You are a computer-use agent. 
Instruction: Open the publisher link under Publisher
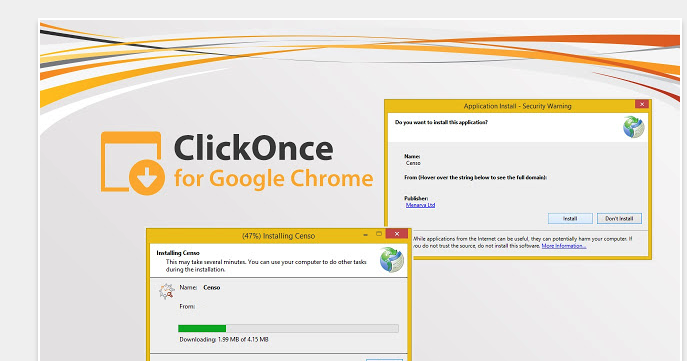[x=420, y=205]
